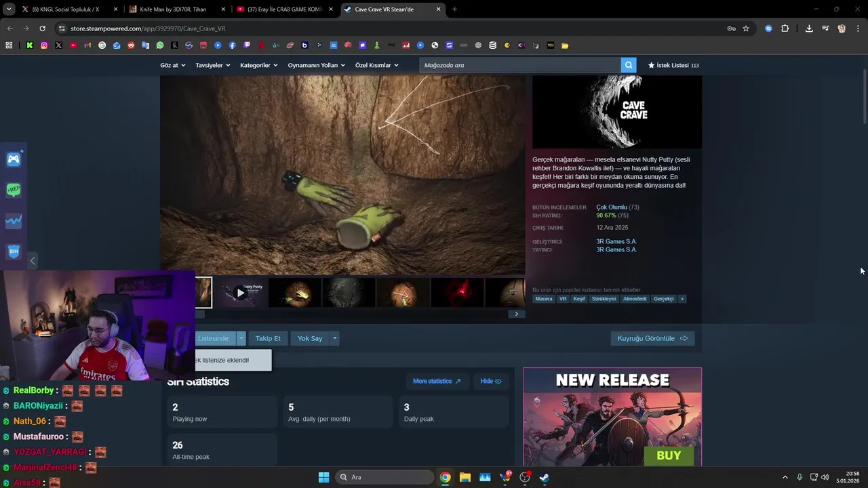This screenshot has width=868, height=488.
Task: Switch to the Eray ile CRAB GAME YouTube tab
Action: point(283,9)
